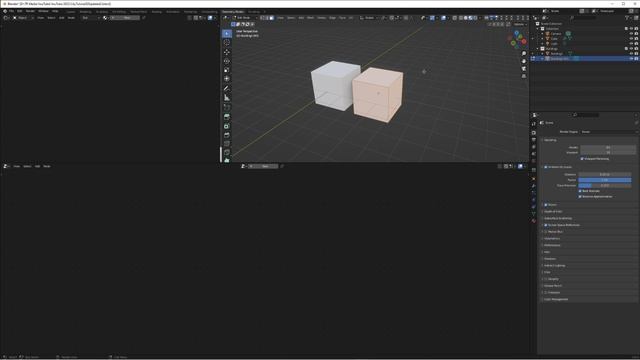This screenshot has height=360, width=640.
Task: Select the Annotate pencil tool
Action: click(x=227, y=89)
